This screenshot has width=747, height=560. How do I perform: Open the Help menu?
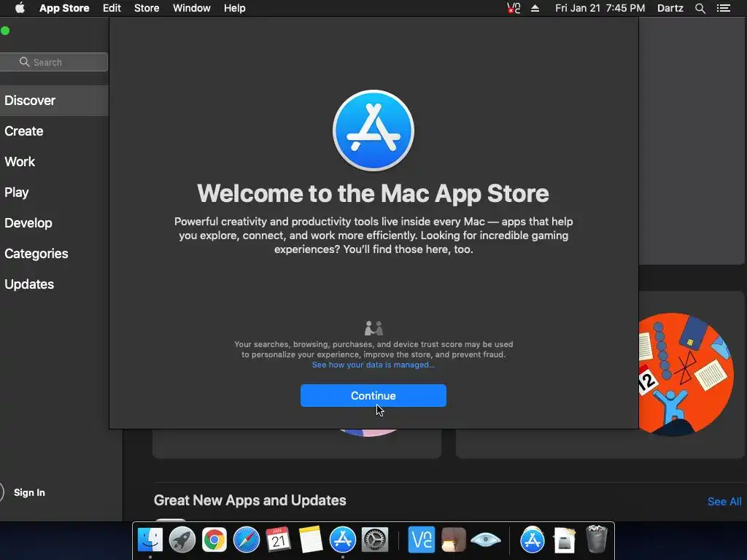234,8
